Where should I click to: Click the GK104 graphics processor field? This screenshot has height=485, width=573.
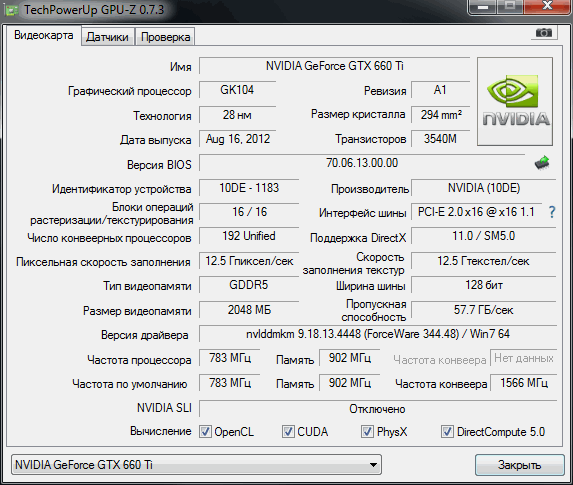[x=237, y=90]
